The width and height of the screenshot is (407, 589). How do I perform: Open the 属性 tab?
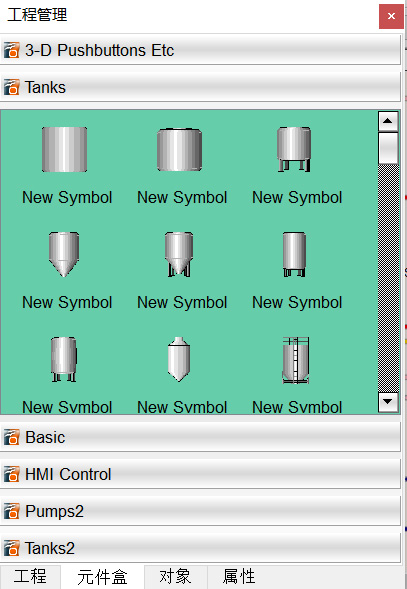click(239, 577)
